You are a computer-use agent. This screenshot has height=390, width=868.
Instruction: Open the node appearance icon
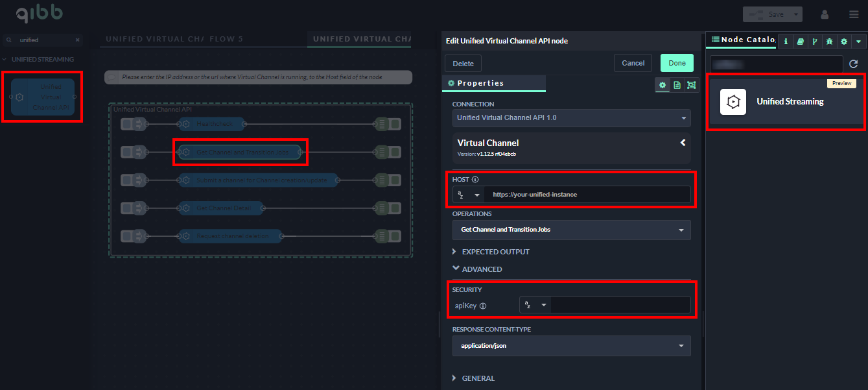(692, 85)
